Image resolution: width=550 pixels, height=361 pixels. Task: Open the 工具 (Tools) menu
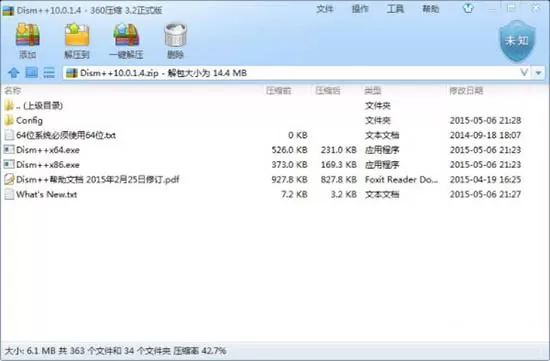[395, 9]
